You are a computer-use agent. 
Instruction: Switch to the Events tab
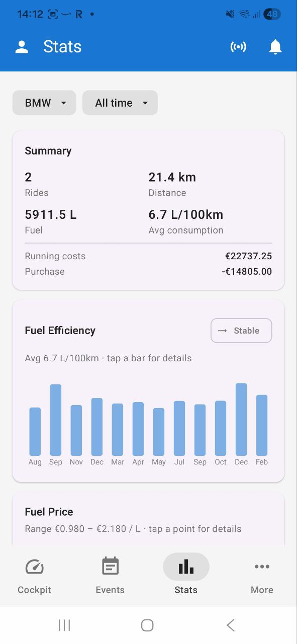pyautogui.click(x=110, y=575)
